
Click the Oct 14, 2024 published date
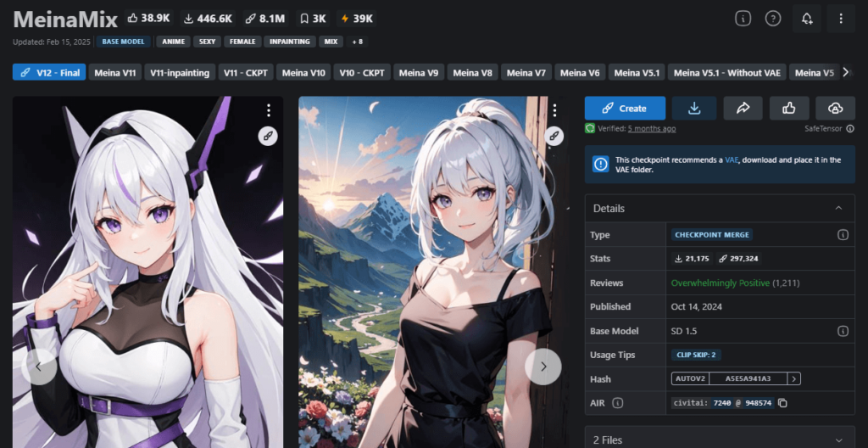[697, 306]
